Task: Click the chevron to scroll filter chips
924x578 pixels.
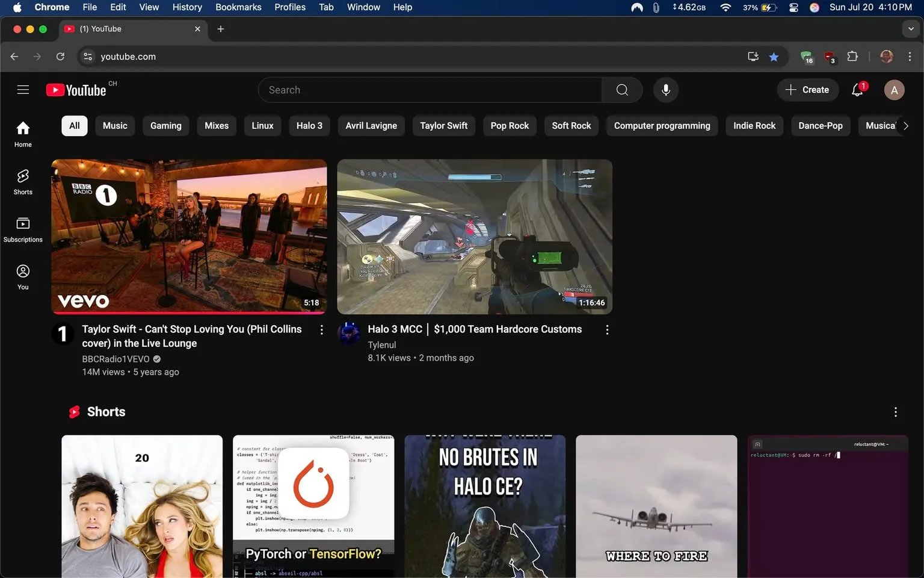Action: 906,125
